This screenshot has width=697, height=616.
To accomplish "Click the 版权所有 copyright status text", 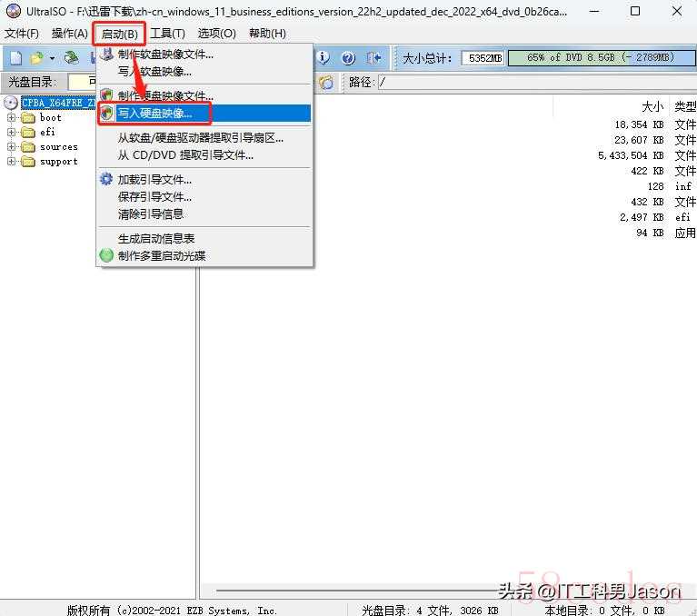I will pos(172,611).
